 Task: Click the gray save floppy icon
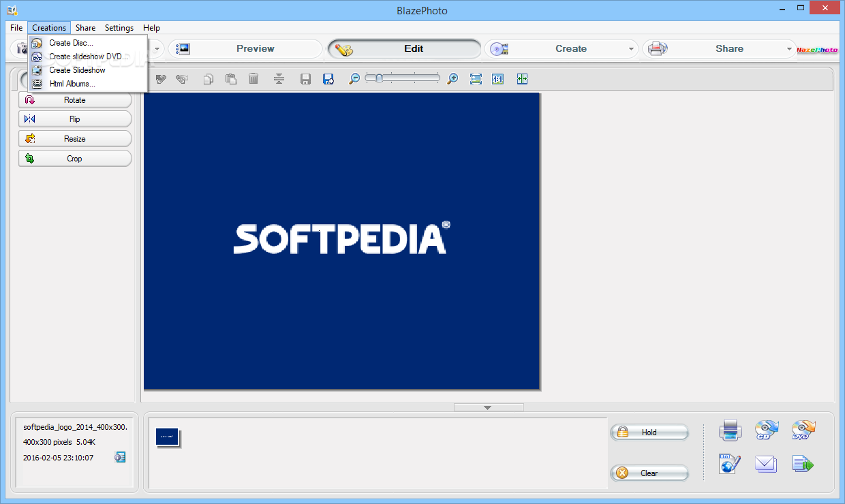[305, 79]
